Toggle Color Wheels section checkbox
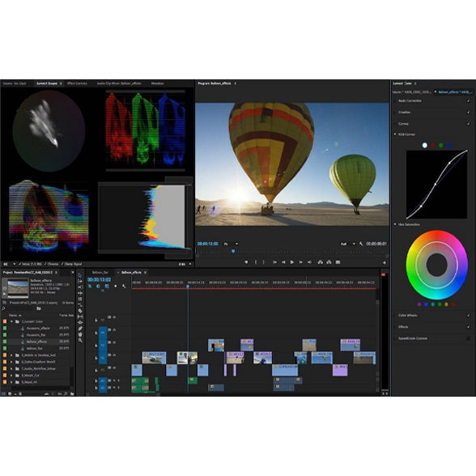476x476 pixels. (469, 316)
